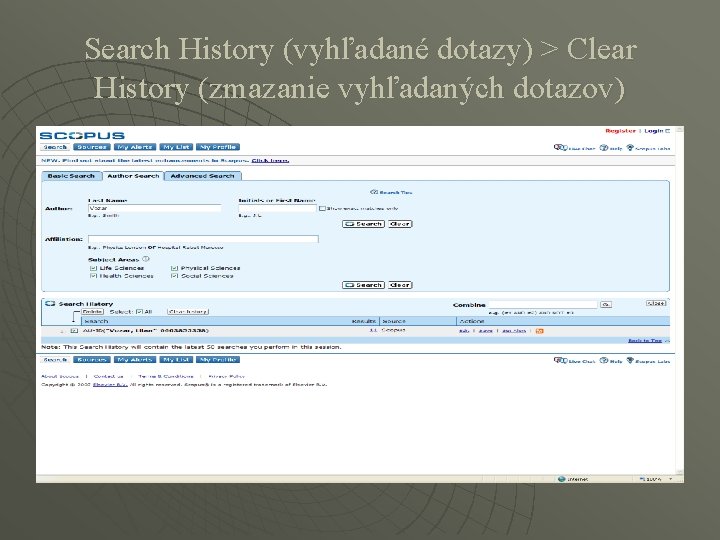Open Scopus Labs in the top toolbar
This screenshot has height=540, width=720.
[648, 148]
